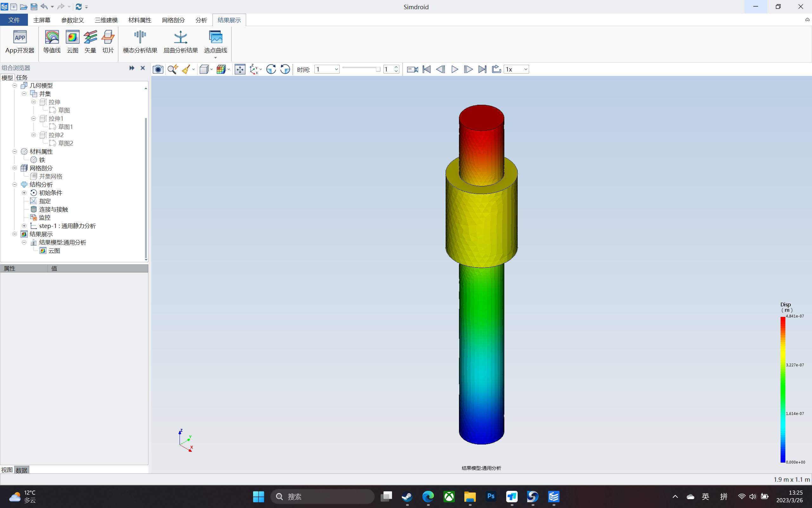This screenshot has width=812, height=508.
Task: Step back one animation frame
Action: coord(440,70)
